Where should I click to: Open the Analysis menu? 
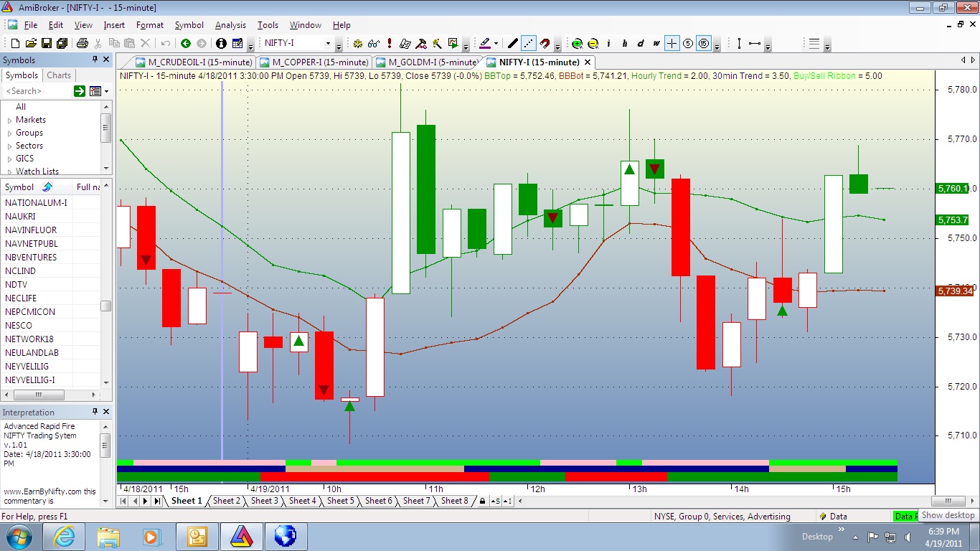230,25
